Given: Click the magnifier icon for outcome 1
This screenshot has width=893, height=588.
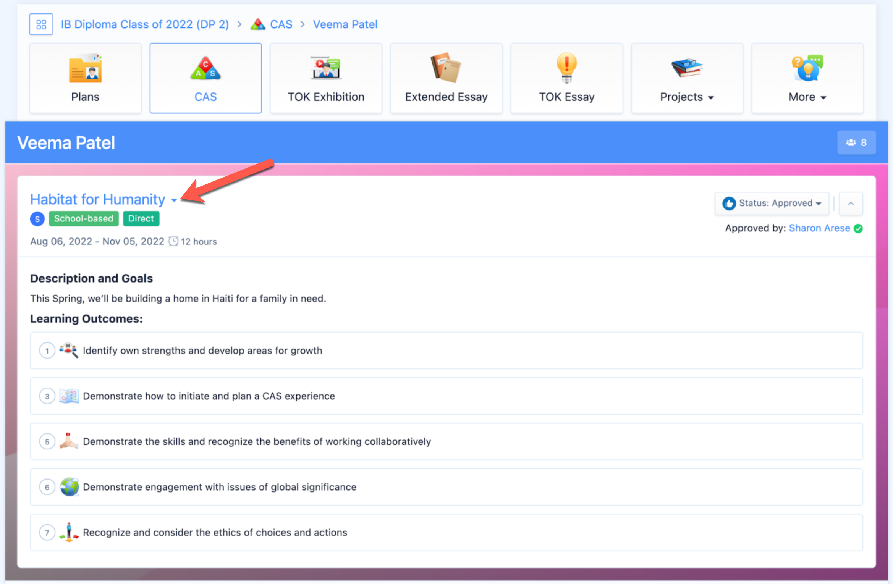Looking at the screenshot, I should pos(69,351).
